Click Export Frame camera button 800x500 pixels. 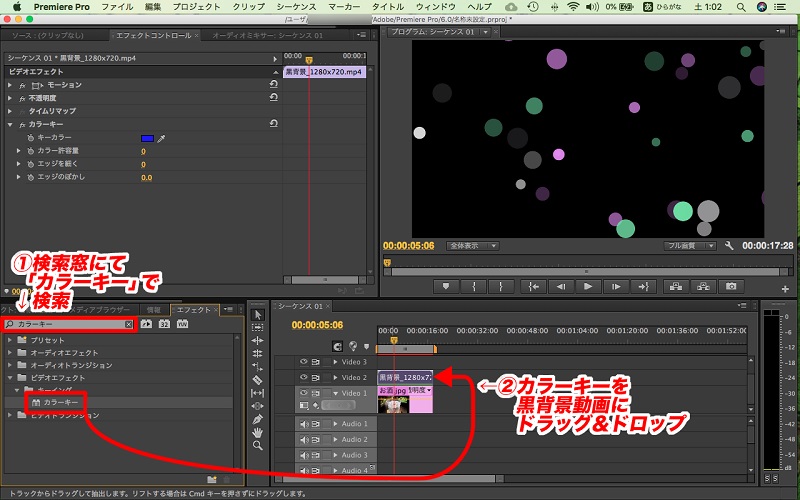731,287
